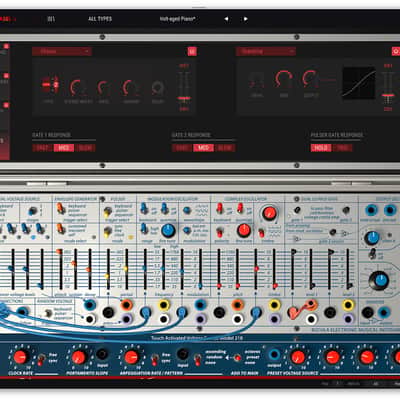Image resolution: width=400 pixels, height=400 pixels.
Task: Click the current preset name in top bar
Action: pos(177,19)
